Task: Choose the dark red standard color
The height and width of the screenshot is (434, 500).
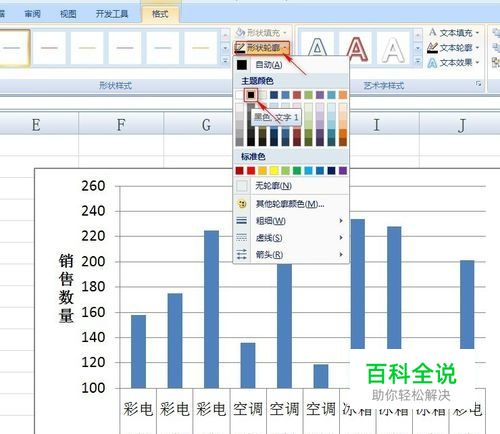Action: (x=239, y=171)
